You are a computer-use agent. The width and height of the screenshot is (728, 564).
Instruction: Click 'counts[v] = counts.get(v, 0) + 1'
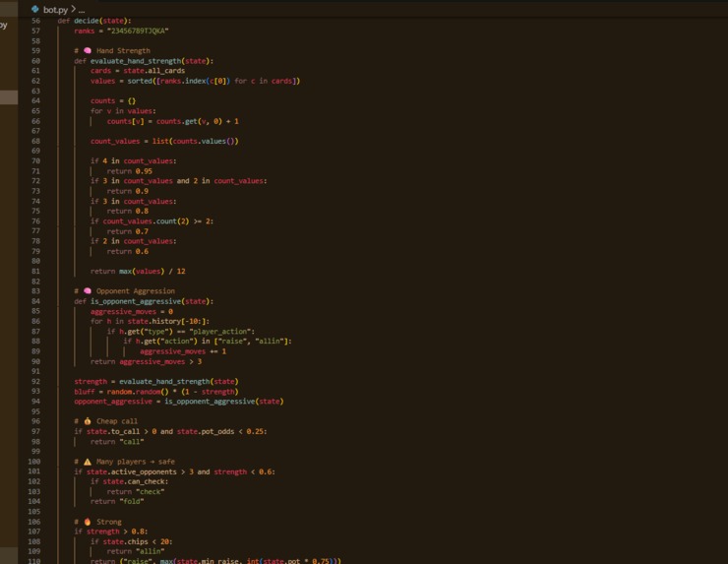click(x=173, y=121)
